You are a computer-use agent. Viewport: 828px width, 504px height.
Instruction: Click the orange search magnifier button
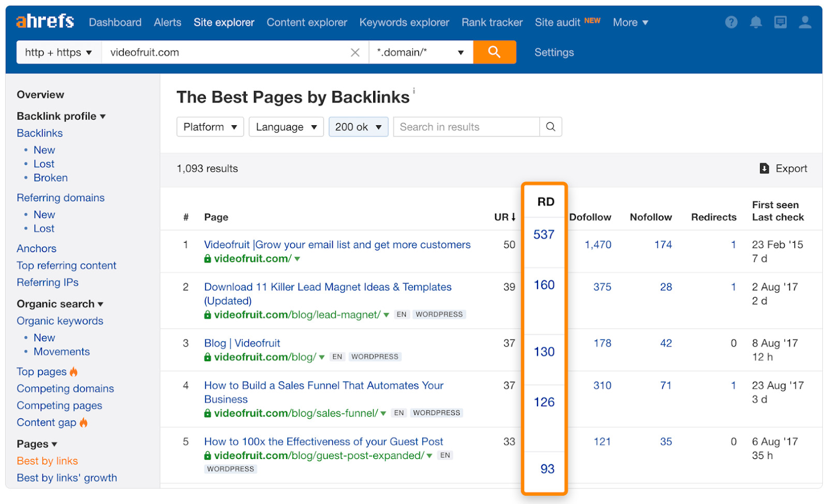[x=494, y=52]
